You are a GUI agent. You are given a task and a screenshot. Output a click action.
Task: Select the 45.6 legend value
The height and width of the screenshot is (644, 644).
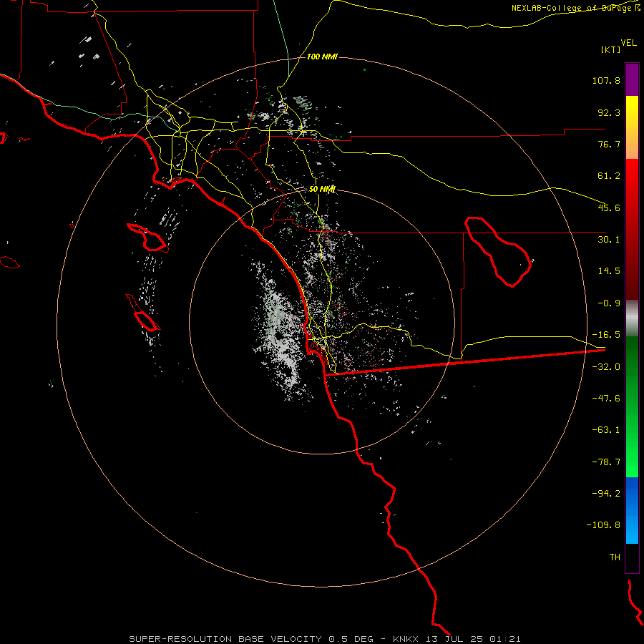point(609,208)
